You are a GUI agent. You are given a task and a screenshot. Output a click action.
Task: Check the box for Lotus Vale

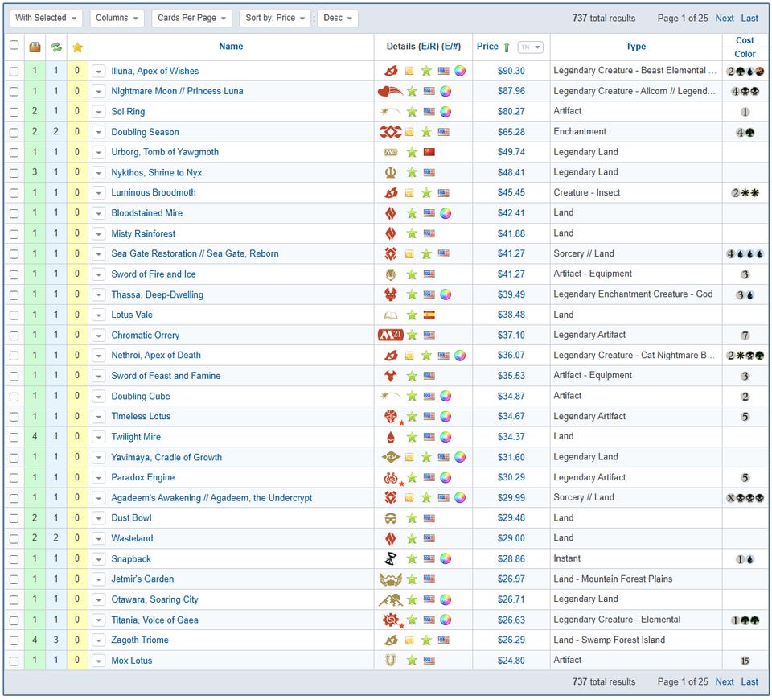pos(14,315)
